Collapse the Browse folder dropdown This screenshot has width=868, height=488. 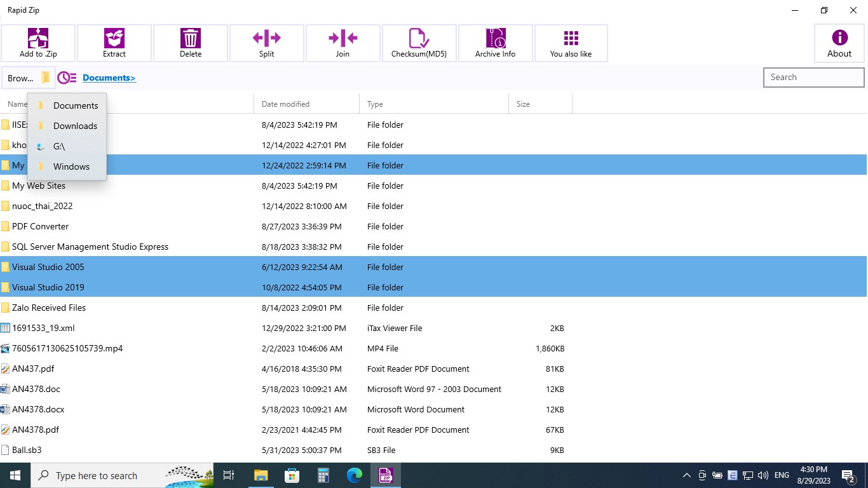click(29, 78)
